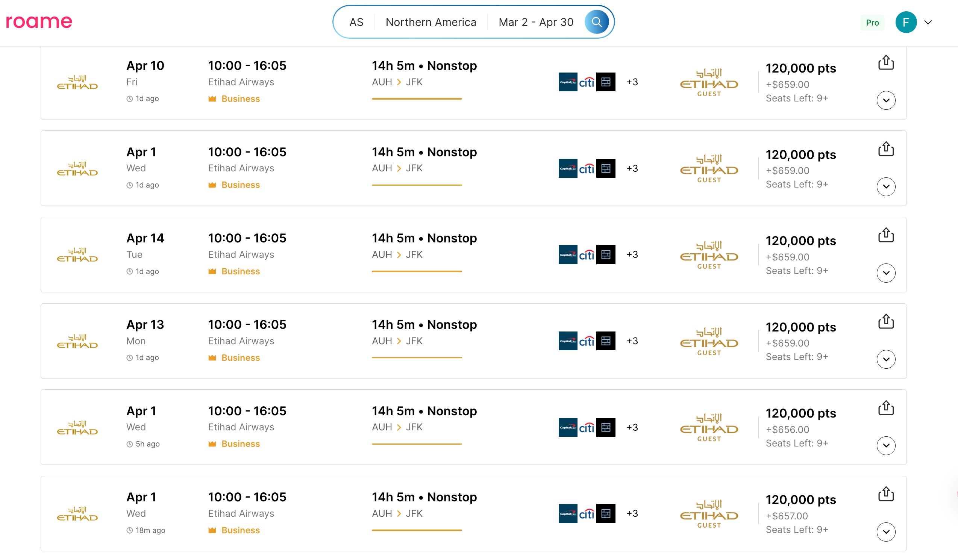This screenshot has width=958, height=560.
Task: Toggle the Business cabin label on Apr 13 flight
Action: point(240,357)
